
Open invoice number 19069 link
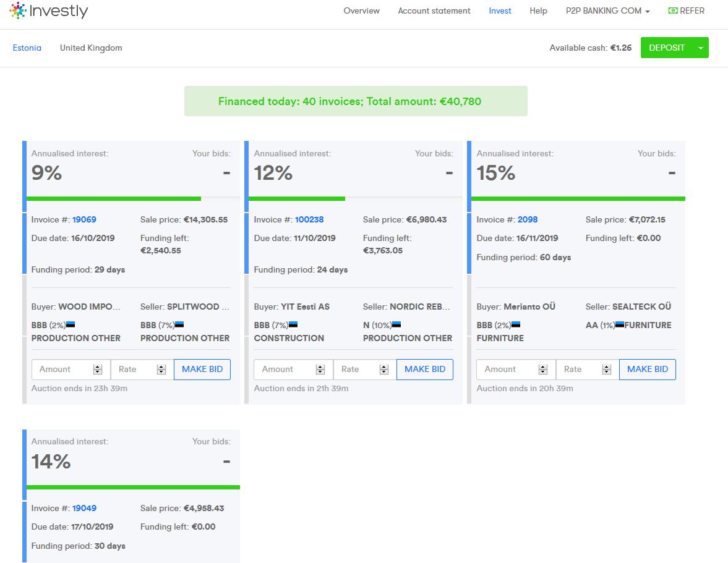tap(85, 219)
